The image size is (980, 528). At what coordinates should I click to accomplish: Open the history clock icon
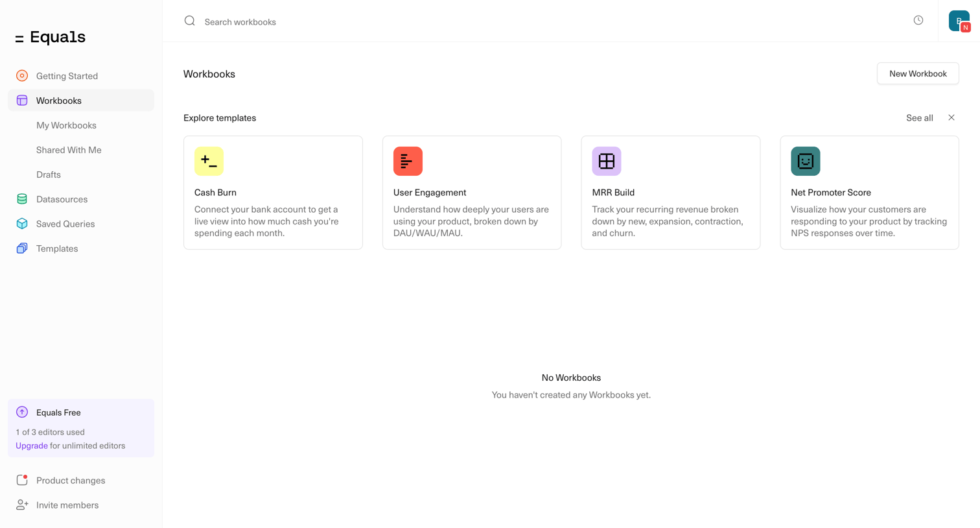918,20
